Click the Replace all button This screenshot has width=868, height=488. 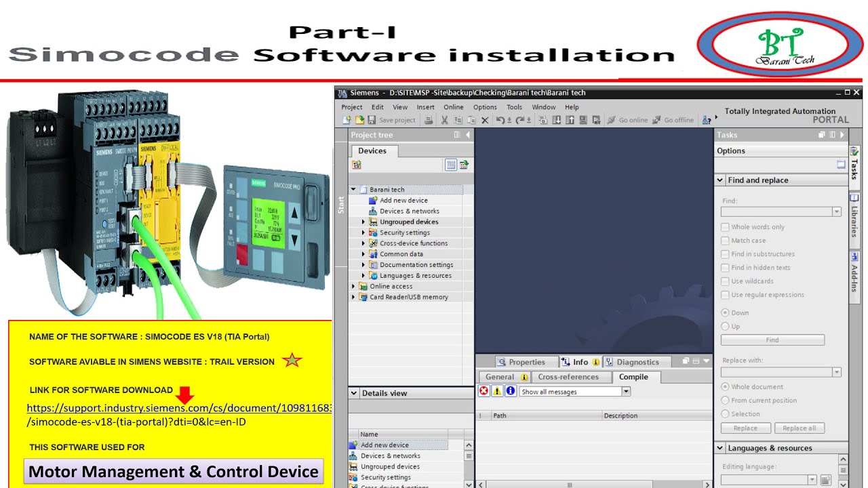pos(800,428)
